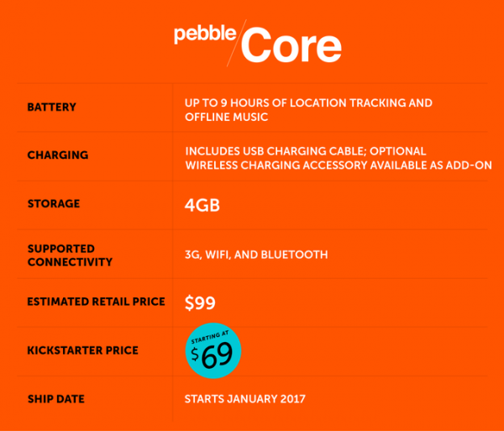Screen dimensions: 504x431
Task: Select the STORAGE row label
Action: coord(54,203)
